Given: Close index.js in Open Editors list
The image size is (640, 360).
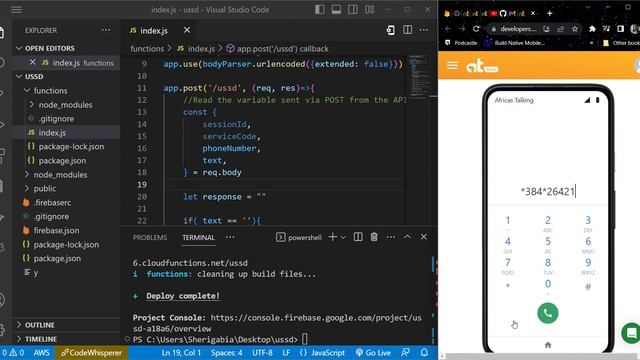Looking at the screenshot, I should [x=33, y=62].
